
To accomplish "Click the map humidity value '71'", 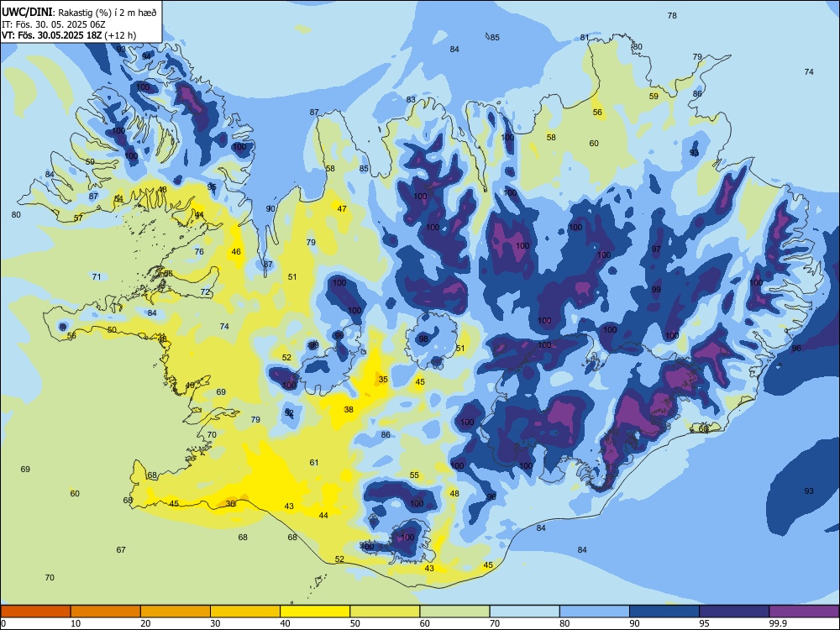I will point(97,277).
